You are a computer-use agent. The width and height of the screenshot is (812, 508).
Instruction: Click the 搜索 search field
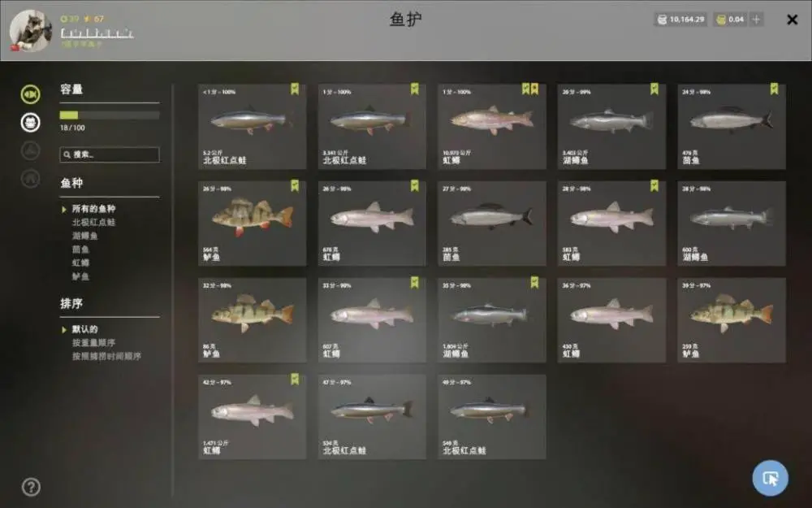click(x=110, y=154)
